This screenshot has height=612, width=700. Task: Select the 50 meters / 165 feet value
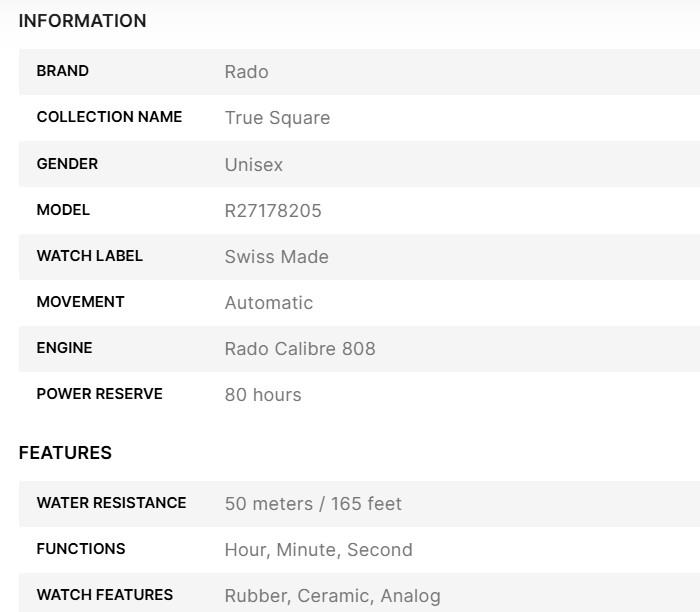pos(313,504)
